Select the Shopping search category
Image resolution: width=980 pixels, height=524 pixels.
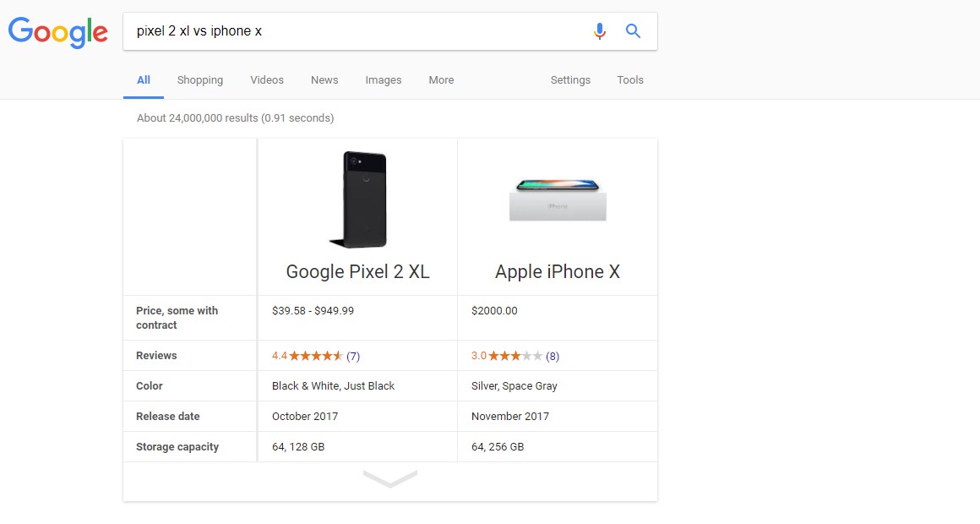pyautogui.click(x=199, y=79)
